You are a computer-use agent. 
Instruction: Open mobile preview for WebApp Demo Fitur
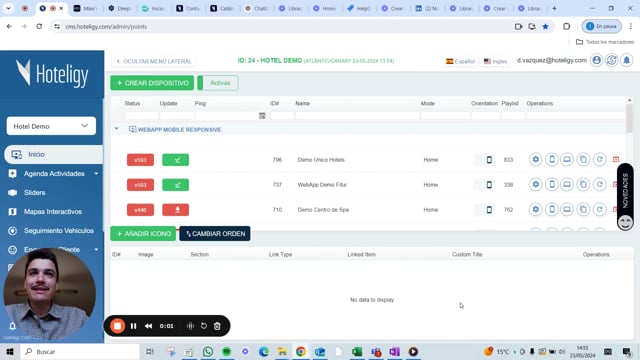tap(552, 184)
